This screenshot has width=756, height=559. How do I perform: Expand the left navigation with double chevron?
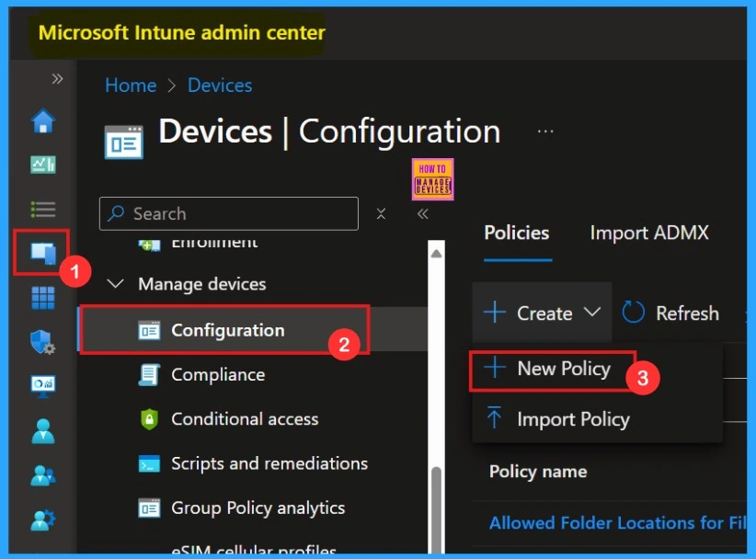click(57, 78)
